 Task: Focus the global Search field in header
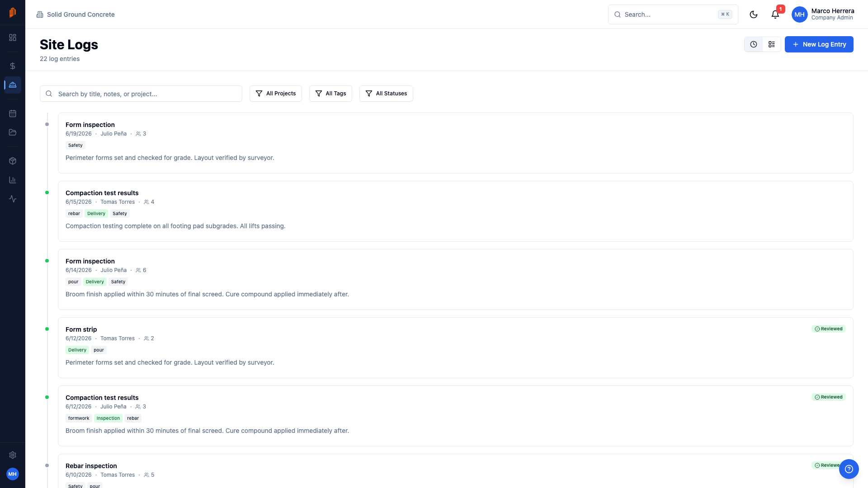(x=673, y=14)
